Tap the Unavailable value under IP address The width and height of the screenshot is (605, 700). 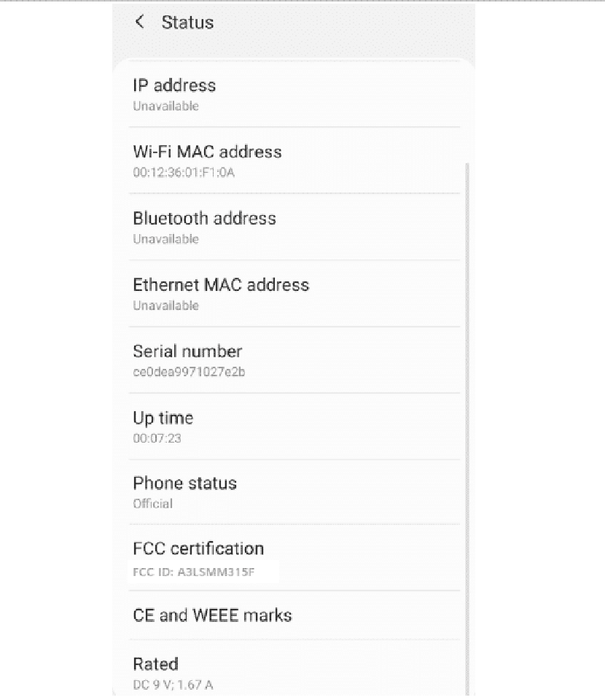click(165, 106)
